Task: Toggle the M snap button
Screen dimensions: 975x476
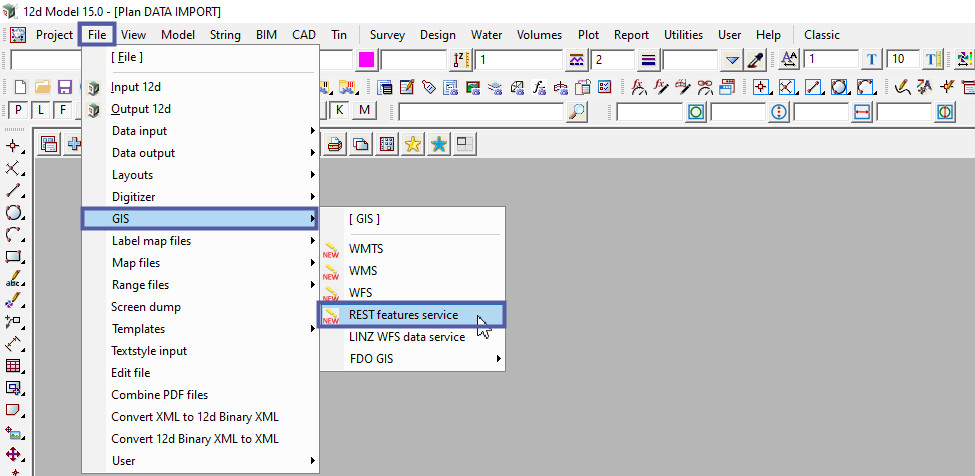Action: coord(364,111)
